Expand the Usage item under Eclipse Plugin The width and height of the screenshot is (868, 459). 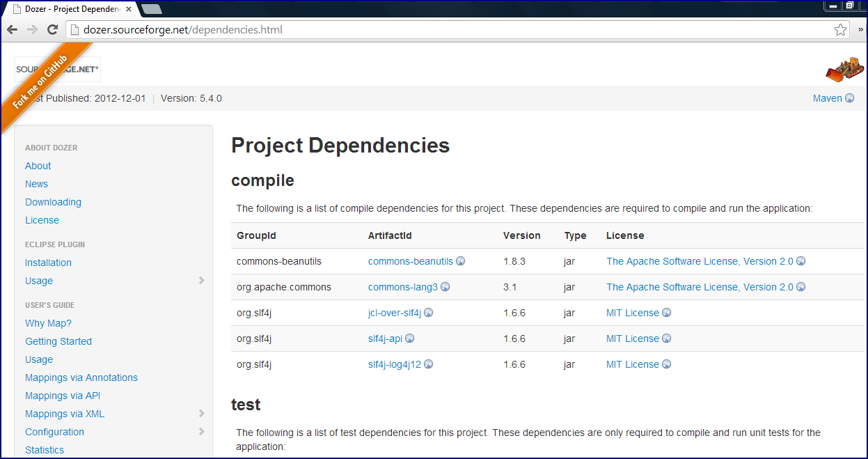(202, 281)
